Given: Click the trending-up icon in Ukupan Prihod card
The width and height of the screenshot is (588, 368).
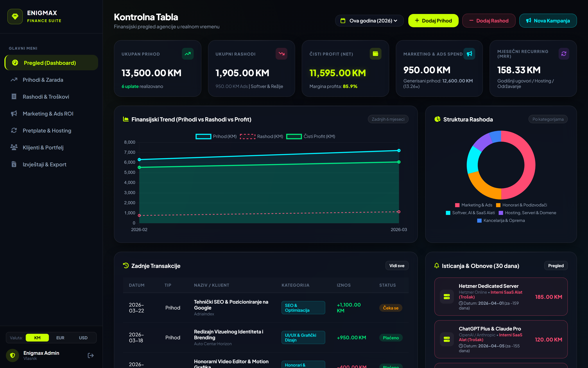Looking at the screenshot, I should (188, 54).
